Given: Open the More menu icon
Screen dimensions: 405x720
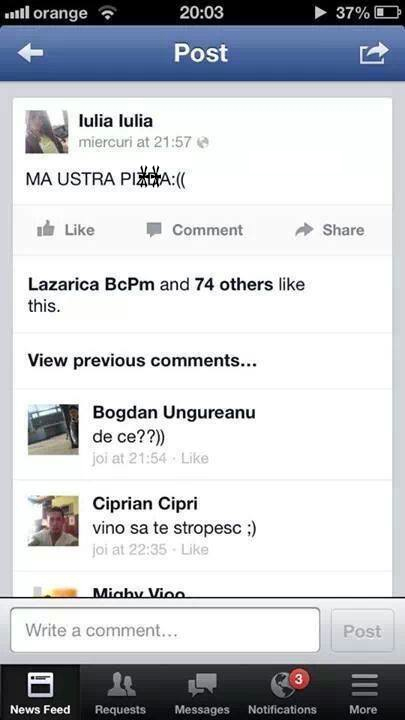Looking at the screenshot, I should point(363,686).
